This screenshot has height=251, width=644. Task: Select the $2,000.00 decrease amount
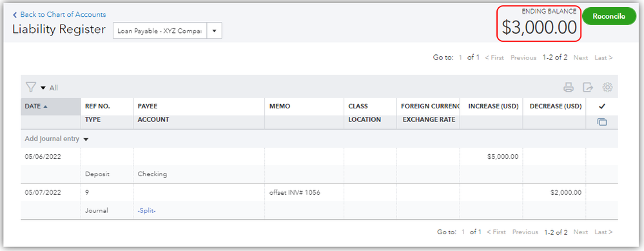point(565,193)
